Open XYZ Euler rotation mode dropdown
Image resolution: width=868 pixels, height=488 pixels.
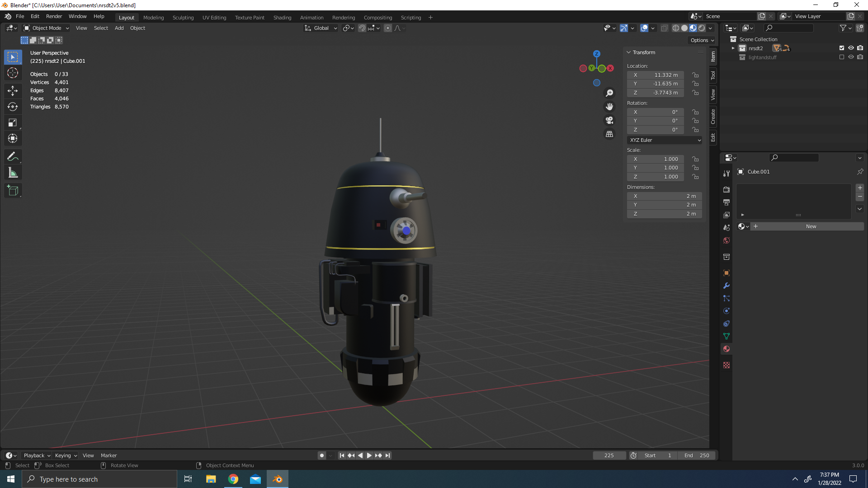(x=665, y=140)
